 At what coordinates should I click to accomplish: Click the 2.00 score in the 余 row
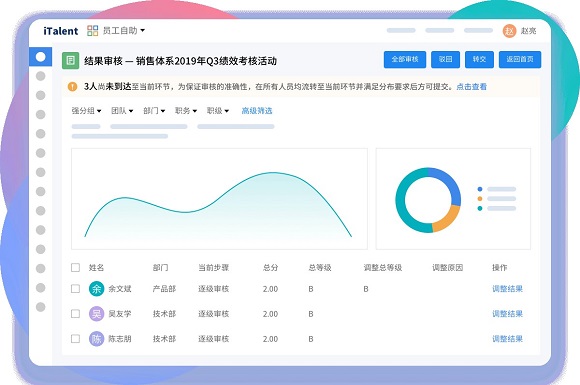[270, 289]
